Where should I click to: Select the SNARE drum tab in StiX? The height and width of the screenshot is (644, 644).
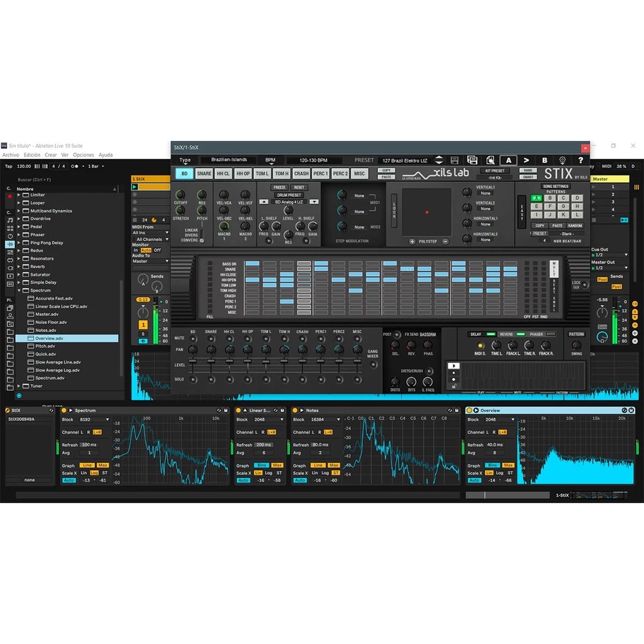tap(204, 174)
